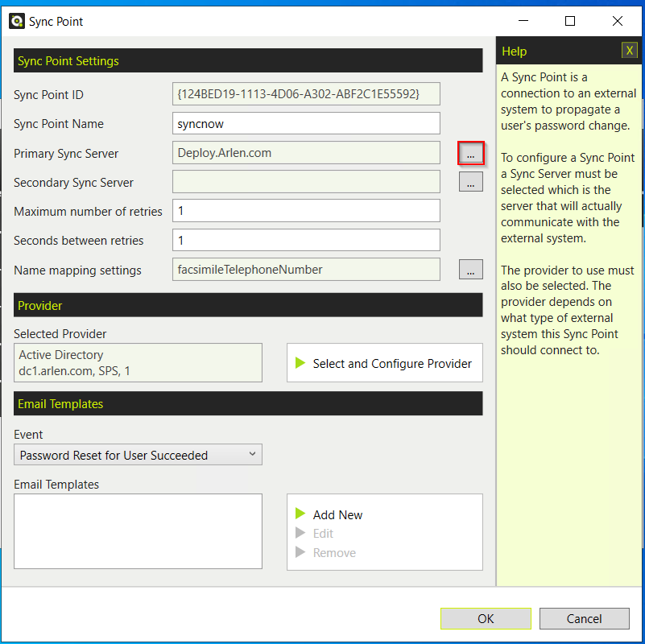Browse for the Secondary Sync Server
Screen dimensions: 645x644
470,182
